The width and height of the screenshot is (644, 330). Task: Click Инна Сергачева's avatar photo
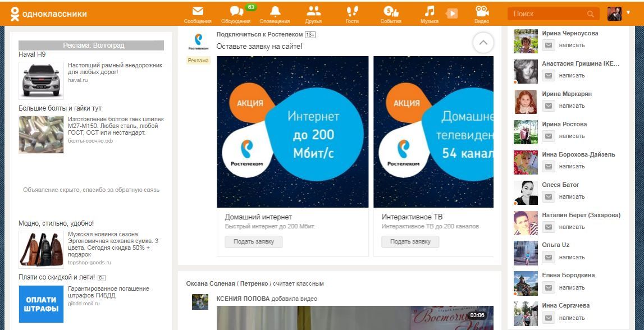[x=526, y=314]
